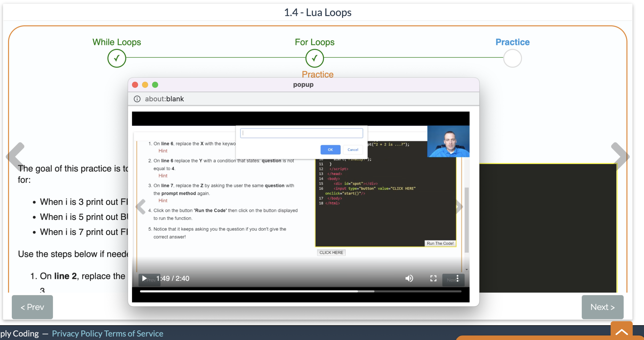
Task: Click the CLICK HERE button in video
Action: coord(331,253)
